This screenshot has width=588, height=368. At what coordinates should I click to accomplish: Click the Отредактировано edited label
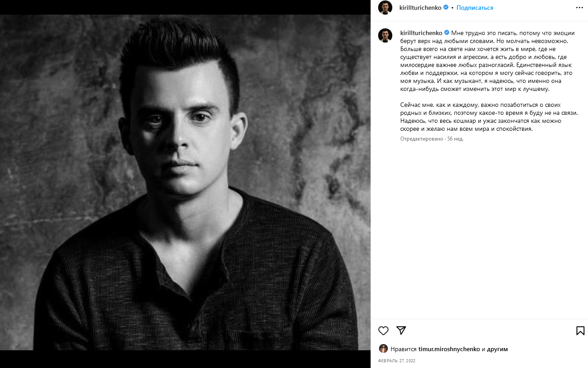pos(422,139)
